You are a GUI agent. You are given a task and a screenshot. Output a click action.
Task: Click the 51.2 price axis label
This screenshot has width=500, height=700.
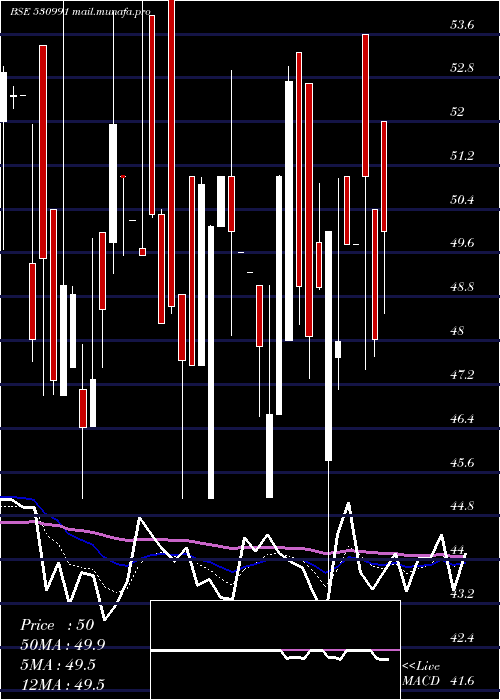[x=462, y=156]
